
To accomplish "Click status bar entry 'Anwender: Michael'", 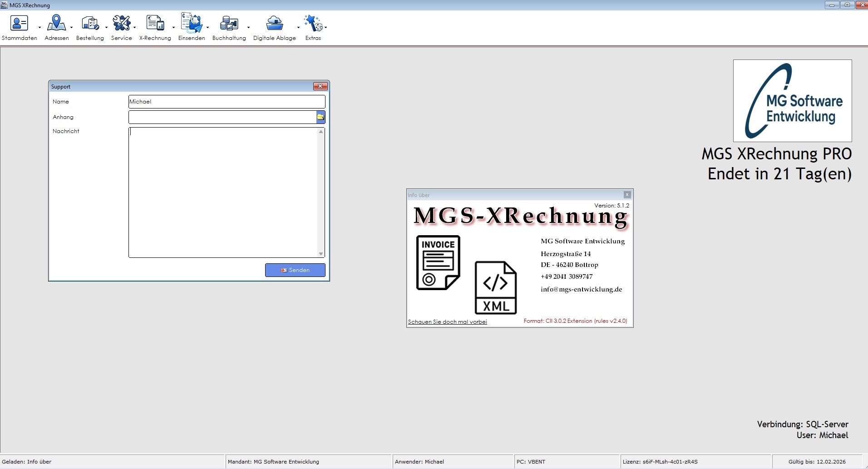I will (x=419, y=462).
